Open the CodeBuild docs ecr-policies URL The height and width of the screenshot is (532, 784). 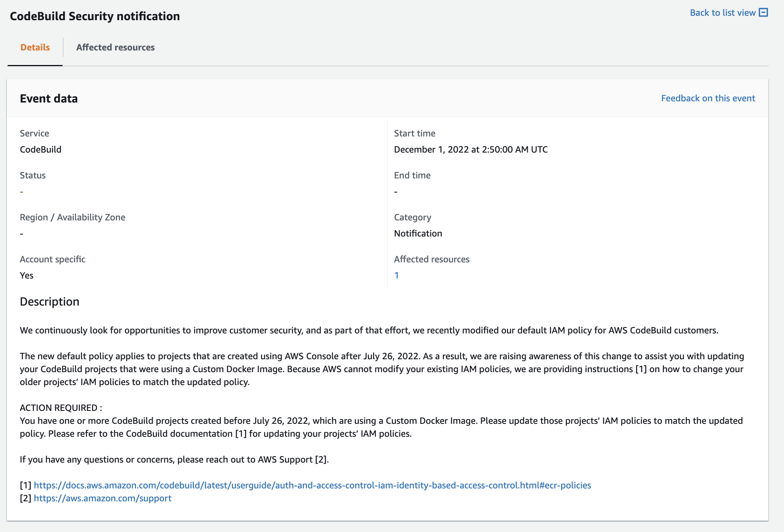[x=312, y=485]
